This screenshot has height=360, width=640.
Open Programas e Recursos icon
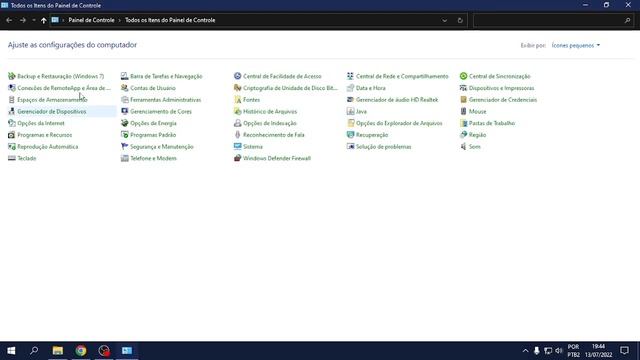pyautogui.click(x=11, y=135)
